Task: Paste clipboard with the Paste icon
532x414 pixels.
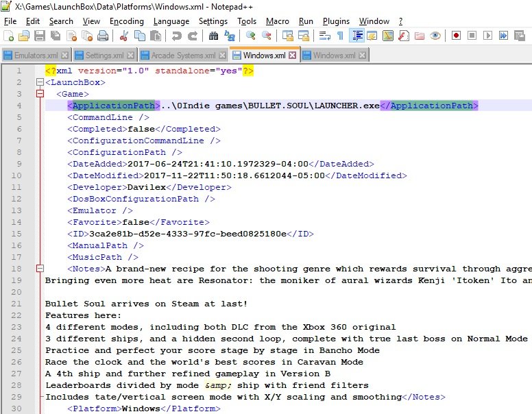Action: 156,36
